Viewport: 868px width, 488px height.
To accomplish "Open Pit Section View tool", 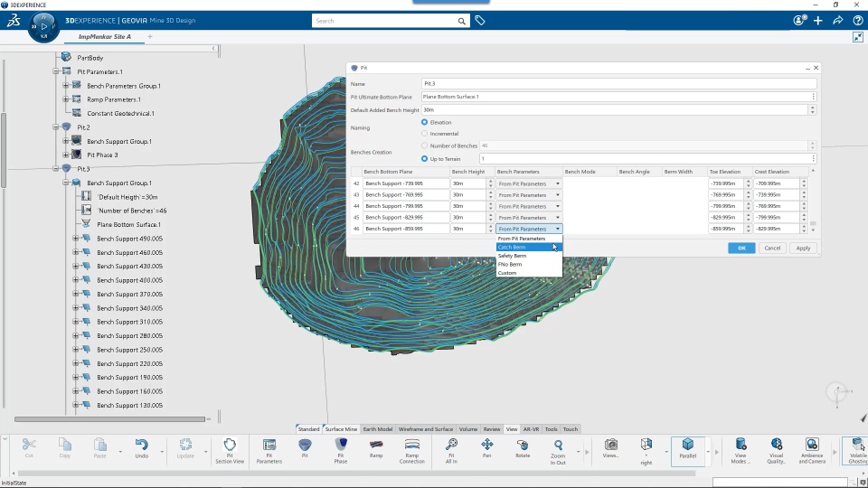I will [x=230, y=451].
